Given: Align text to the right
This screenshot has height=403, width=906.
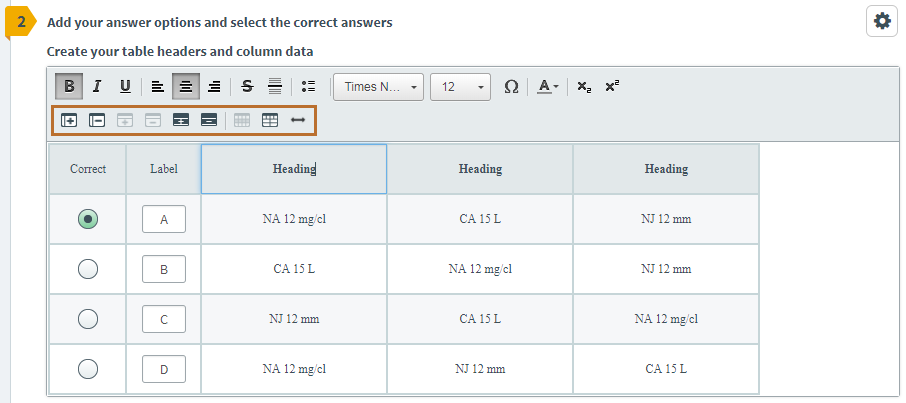Looking at the screenshot, I should click(x=214, y=87).
